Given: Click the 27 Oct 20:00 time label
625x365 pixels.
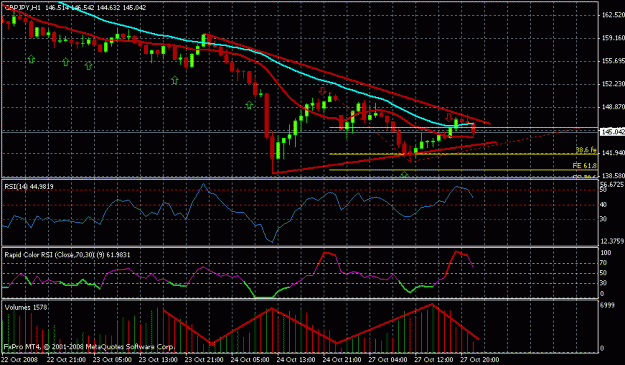Looking at the screenshot, I should [x=480, y=359].
